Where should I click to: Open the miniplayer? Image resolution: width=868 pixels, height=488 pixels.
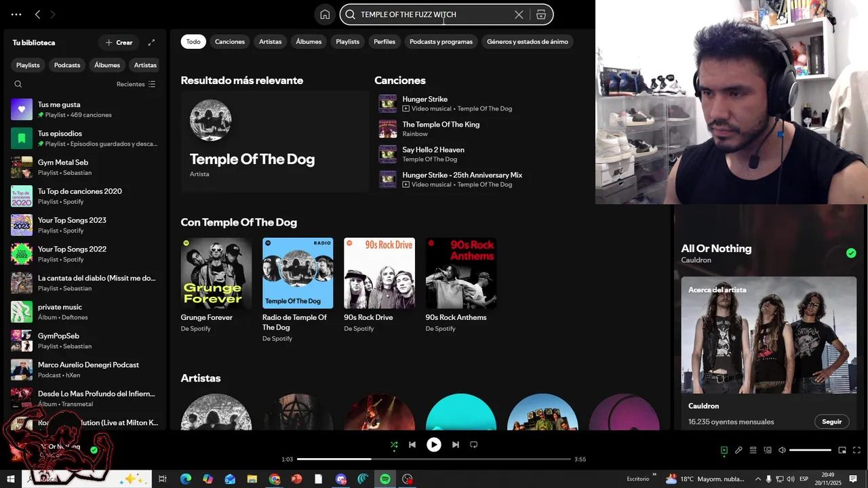tap(842, 450)
